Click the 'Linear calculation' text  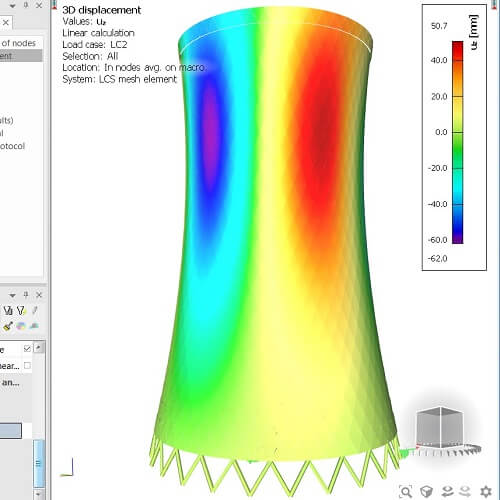[99, 33]
